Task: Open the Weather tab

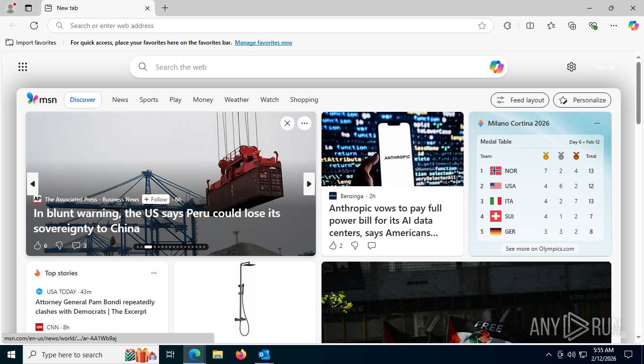Action: coord(237,100)
